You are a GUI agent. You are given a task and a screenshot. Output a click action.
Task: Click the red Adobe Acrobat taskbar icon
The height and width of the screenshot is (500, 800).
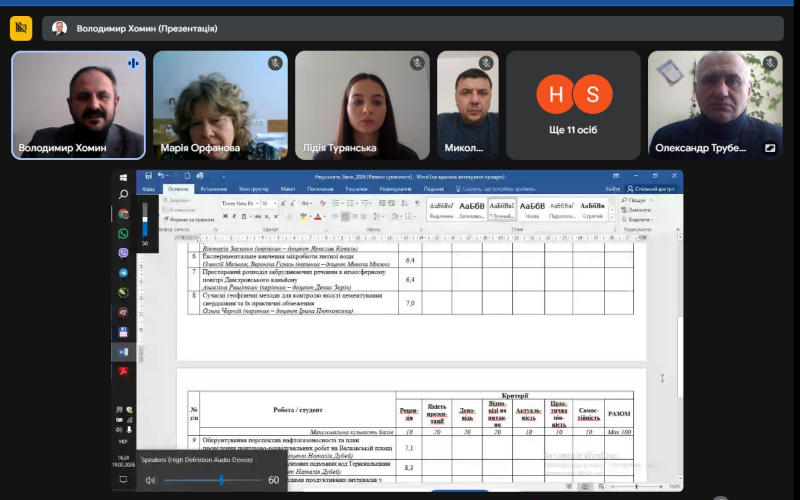[x=124, y=372]
